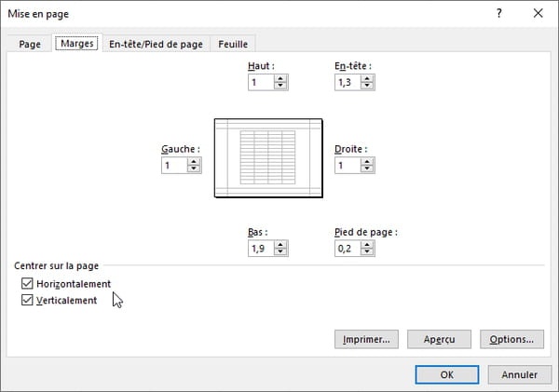Switch to the Page tab

[30, 44]
